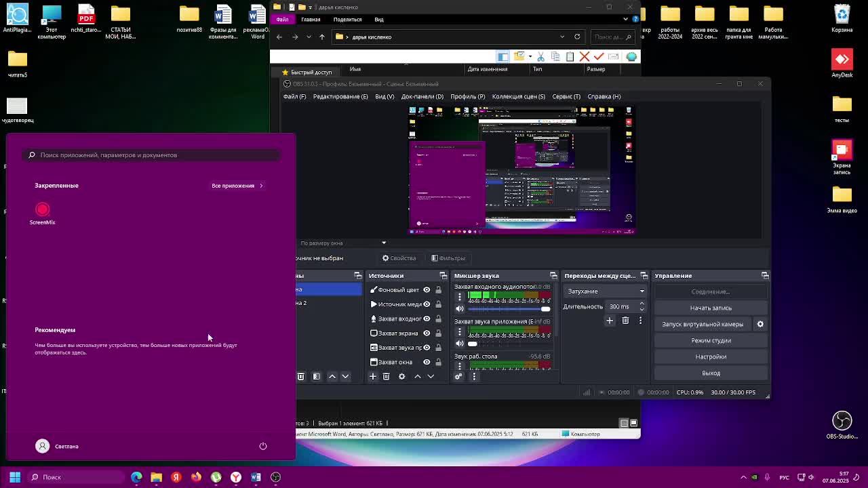The height and width of the screenshot is (488, 868).
Task: Undock the Sources panel
Action: [x=443, y=276]
